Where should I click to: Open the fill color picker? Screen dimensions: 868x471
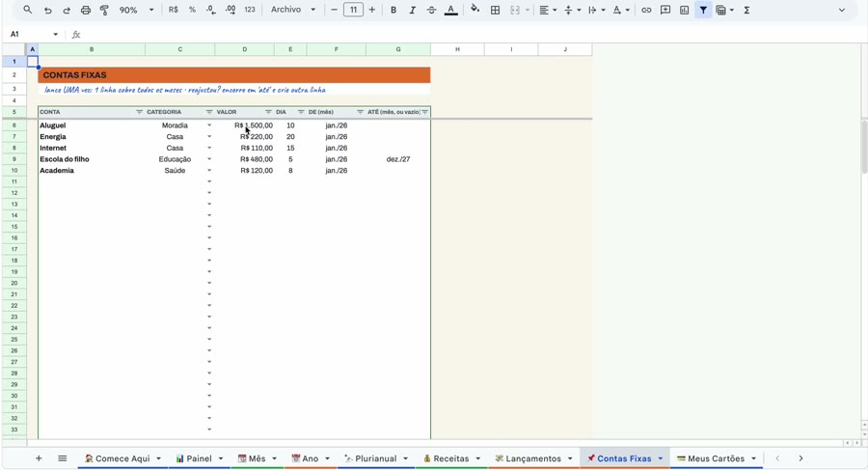(475, 10)
